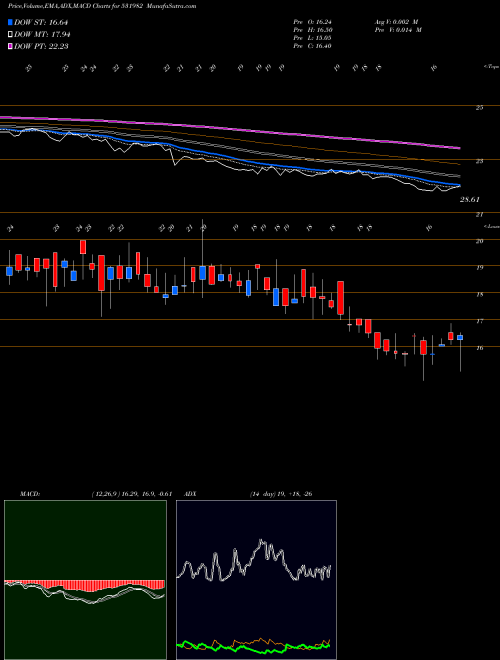Viewport: 500px width, 660px height.
Task: Click the MACD '(12,26,9) 16.29, 16.9, -0.61' readout
Action: click(132, 494)
